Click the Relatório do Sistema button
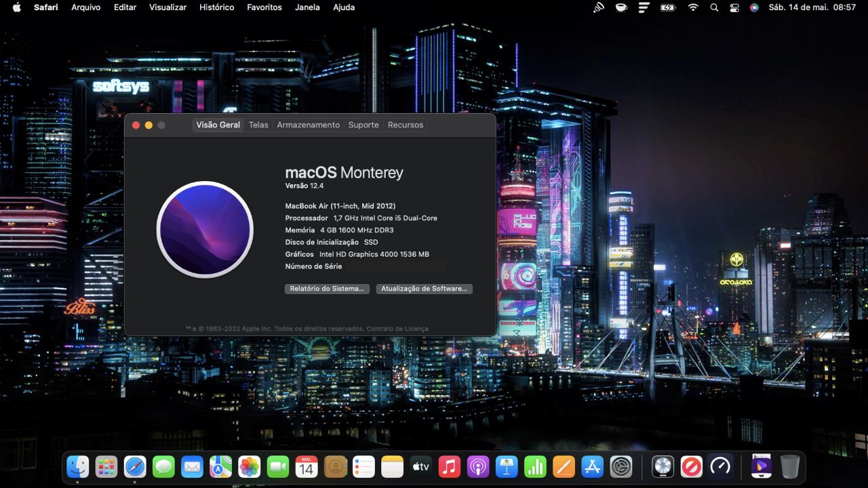Viewport: 868px width, 488px height. point(327,289)
